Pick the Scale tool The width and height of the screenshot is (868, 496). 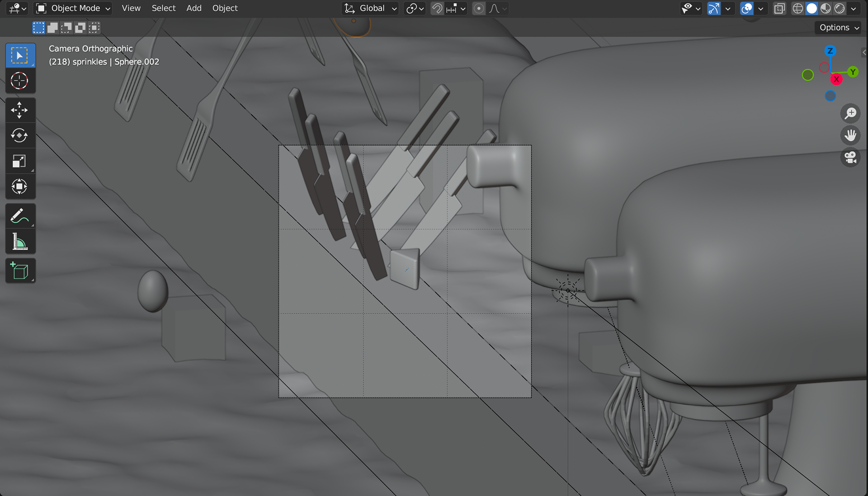coord(19,161)
